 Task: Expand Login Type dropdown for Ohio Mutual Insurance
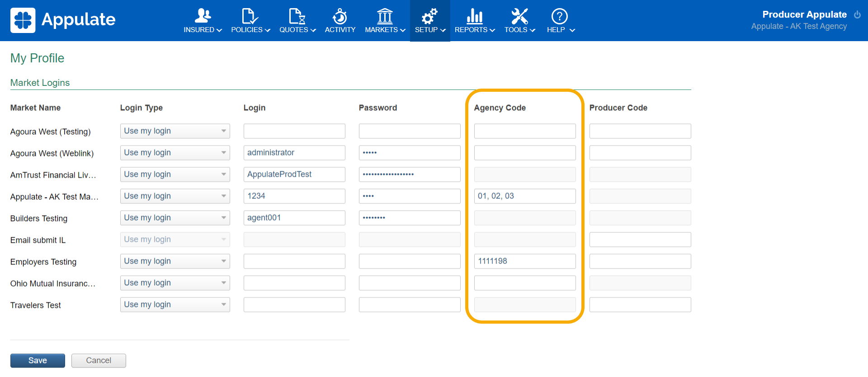(175, 283)
